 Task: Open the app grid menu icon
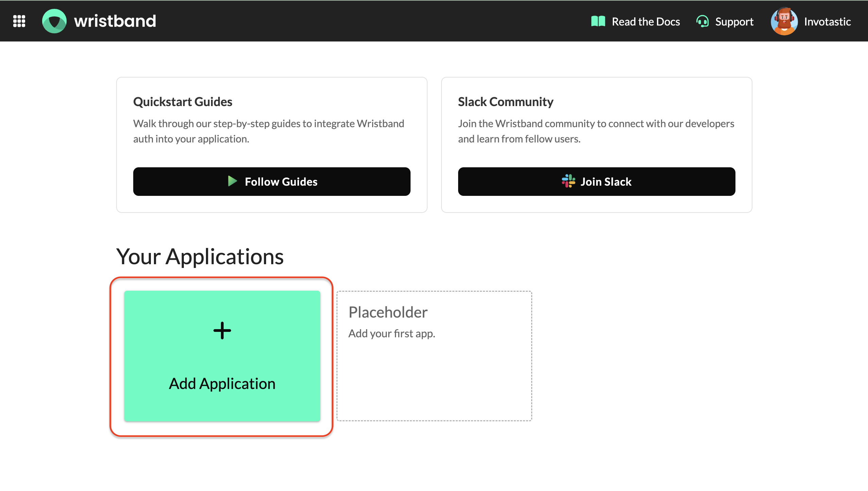(x=19, y=21)
